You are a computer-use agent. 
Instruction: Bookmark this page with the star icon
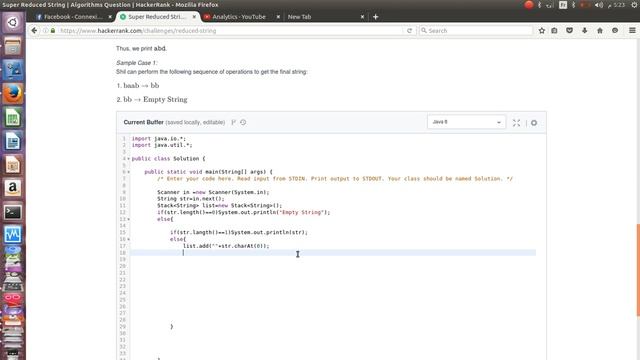[542, 31]
